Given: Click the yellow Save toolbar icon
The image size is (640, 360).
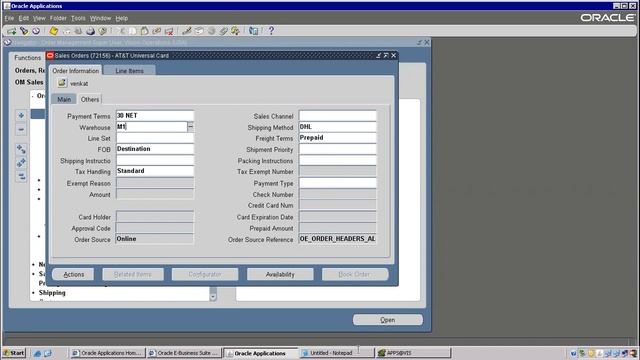Looking at the screenshot, I should (53, 31).
